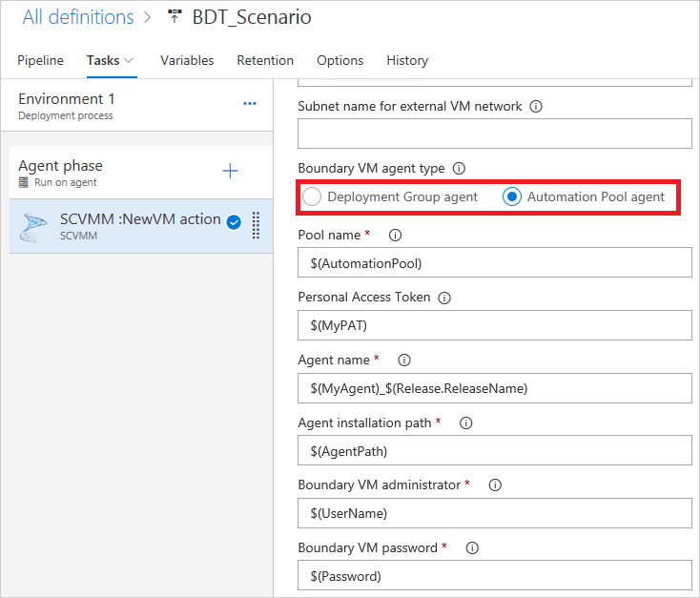Click info icon beside Boundary VM administrator

[495, 485]
